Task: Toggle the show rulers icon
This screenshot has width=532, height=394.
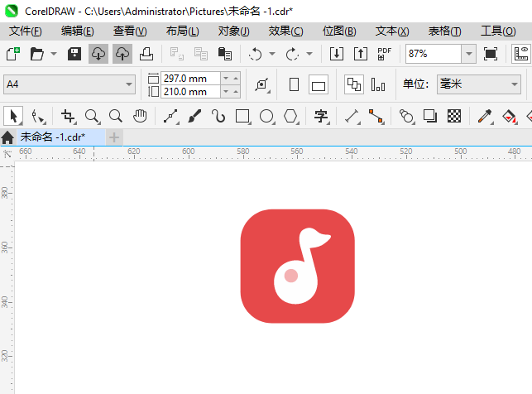Action: (521, 54)
